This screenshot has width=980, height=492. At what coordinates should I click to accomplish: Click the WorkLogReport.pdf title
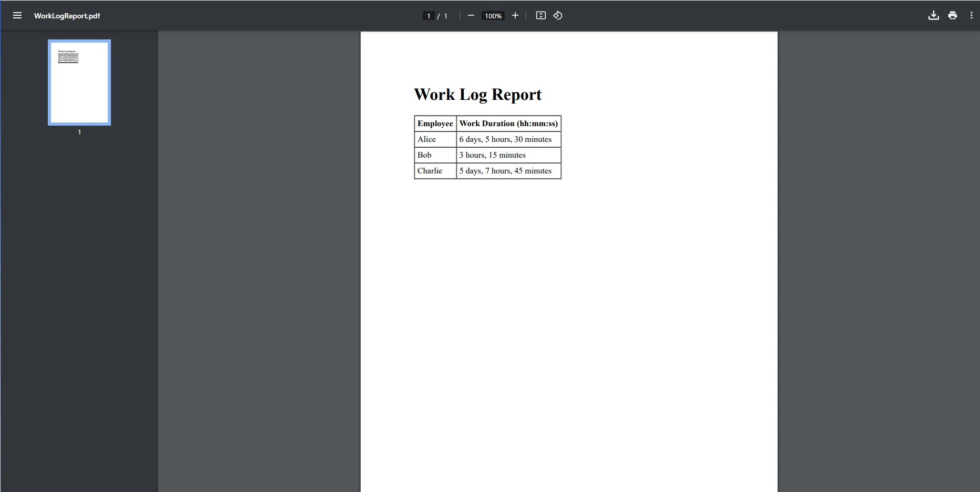point(67,16)
